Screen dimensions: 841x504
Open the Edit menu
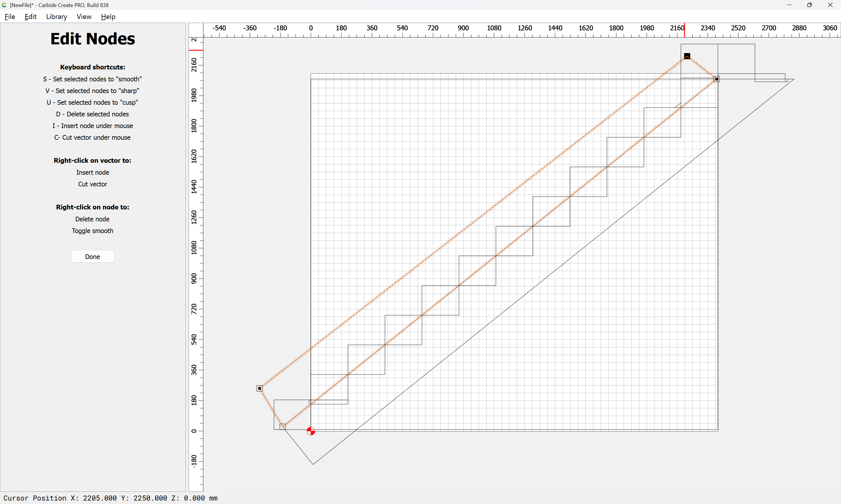click(x=30, y=17)
